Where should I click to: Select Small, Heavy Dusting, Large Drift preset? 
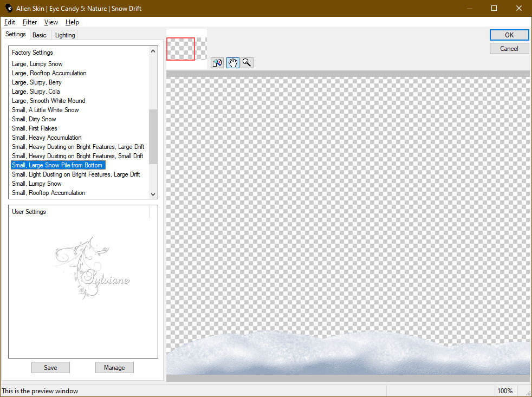click(x=78, y=147)
